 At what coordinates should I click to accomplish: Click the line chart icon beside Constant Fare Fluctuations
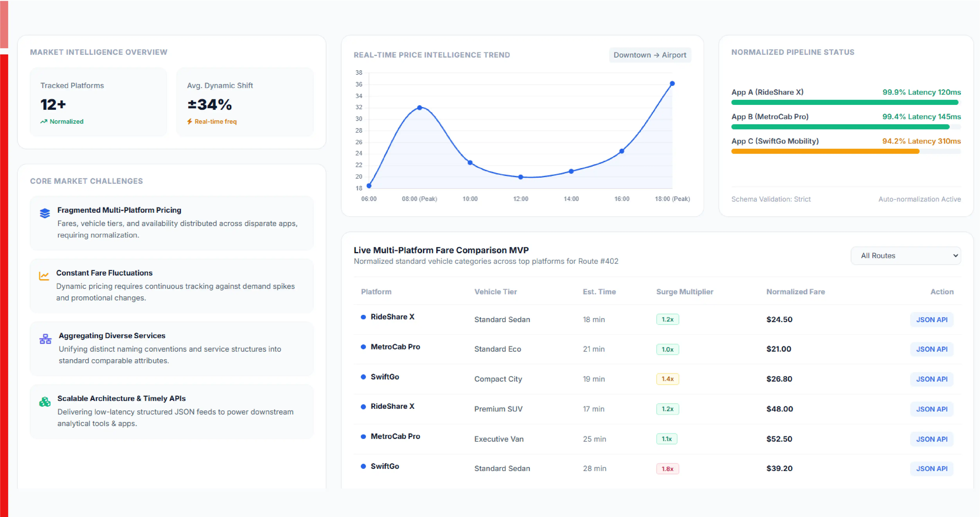[44, 276]
